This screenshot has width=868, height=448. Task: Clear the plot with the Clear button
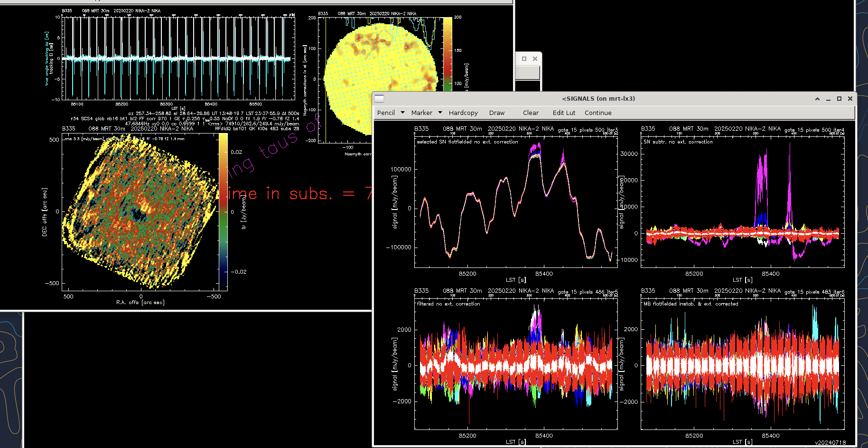pos(531,113)
